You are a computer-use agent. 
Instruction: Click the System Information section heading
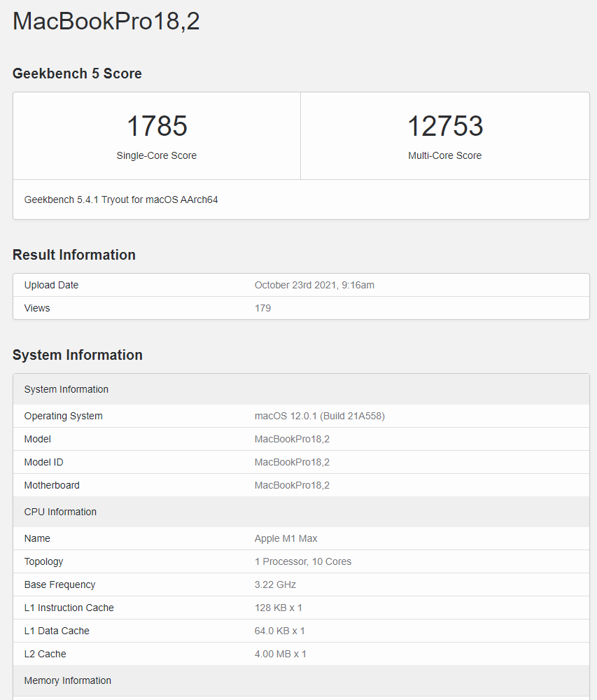pyautogui.click(x=78, y=355)
